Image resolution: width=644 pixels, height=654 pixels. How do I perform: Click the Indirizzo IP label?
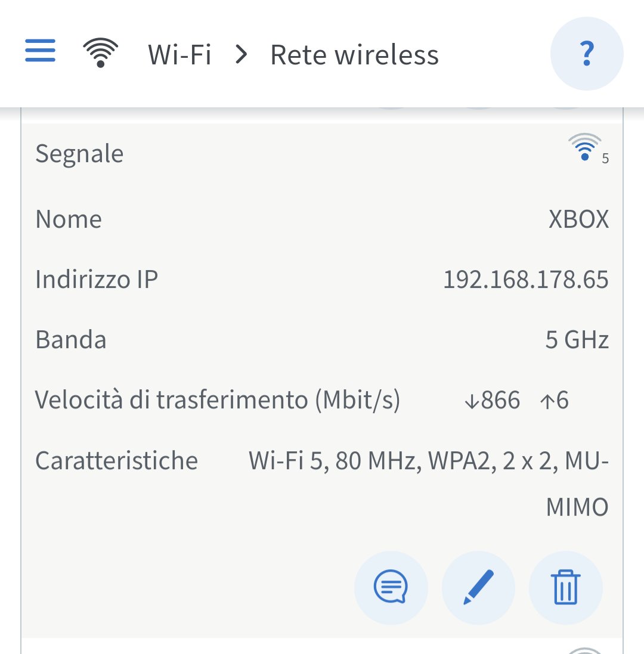coord(97,279)
